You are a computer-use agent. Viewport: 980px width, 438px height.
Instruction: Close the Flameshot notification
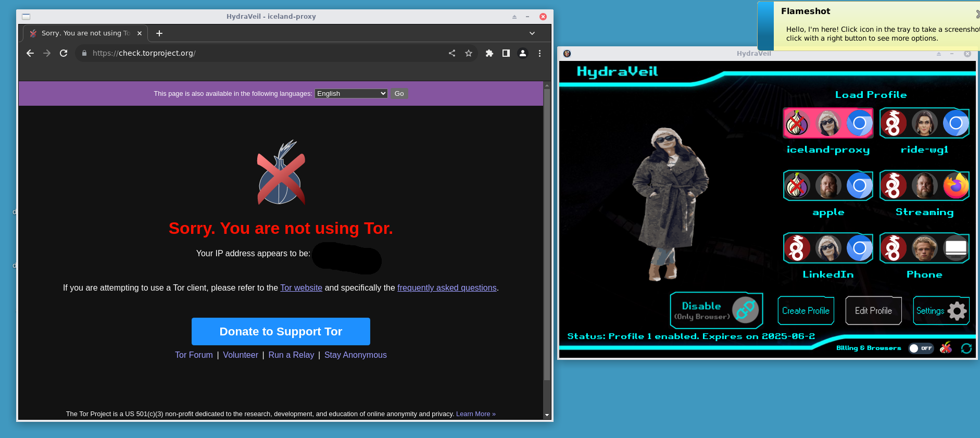point(977,14)
